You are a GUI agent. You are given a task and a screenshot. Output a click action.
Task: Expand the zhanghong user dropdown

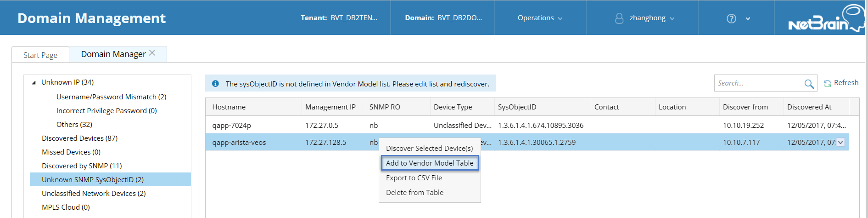click(672, 18)
